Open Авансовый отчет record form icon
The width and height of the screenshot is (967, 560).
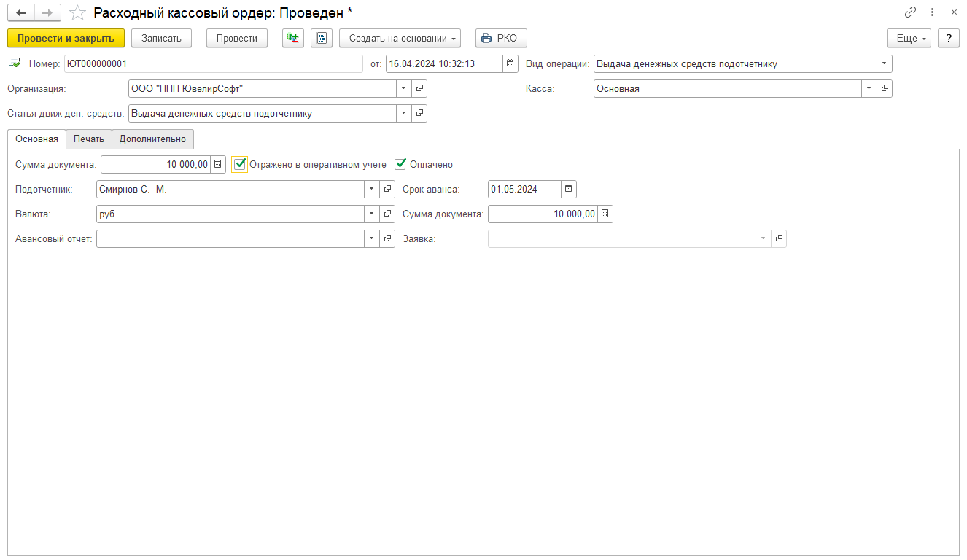tap(387, 238)
